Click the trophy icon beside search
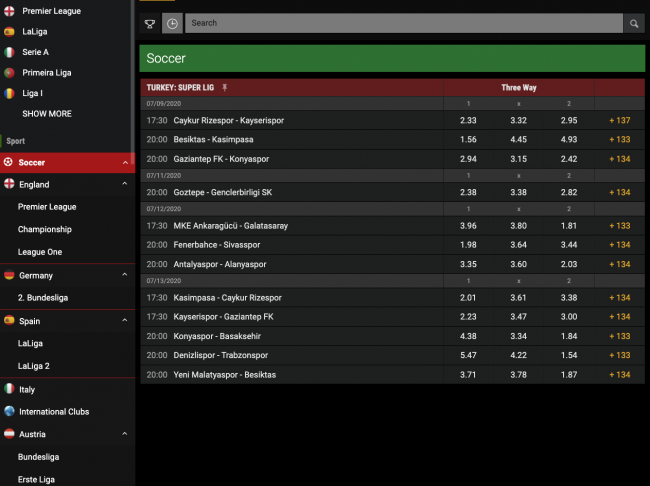This screenshot has height=486, width=650. click(150, 23)
